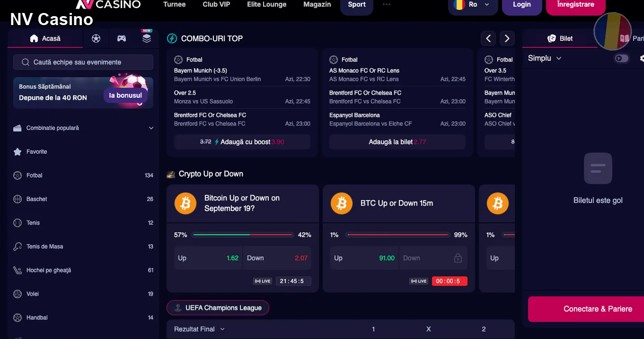Image resolution: width=644 pixels, height=339 pixels.
Task: Click the Favorite star icon
Action: [17, 152]
